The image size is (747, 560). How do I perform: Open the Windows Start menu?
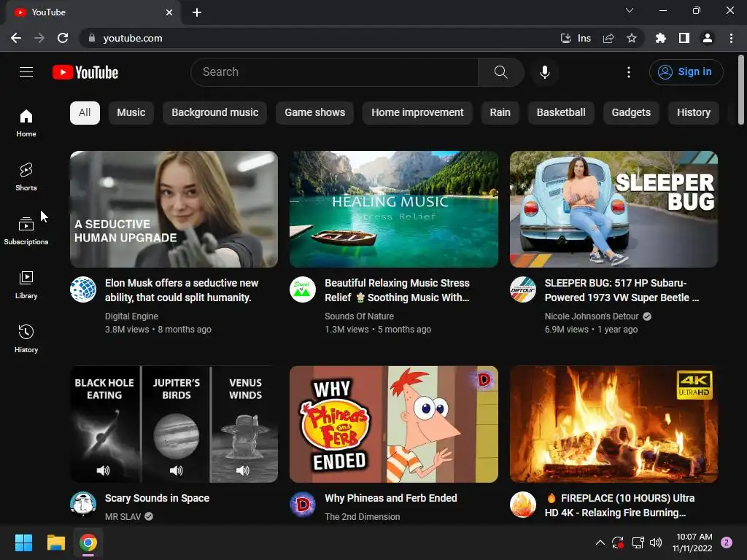tap(23, 542)
